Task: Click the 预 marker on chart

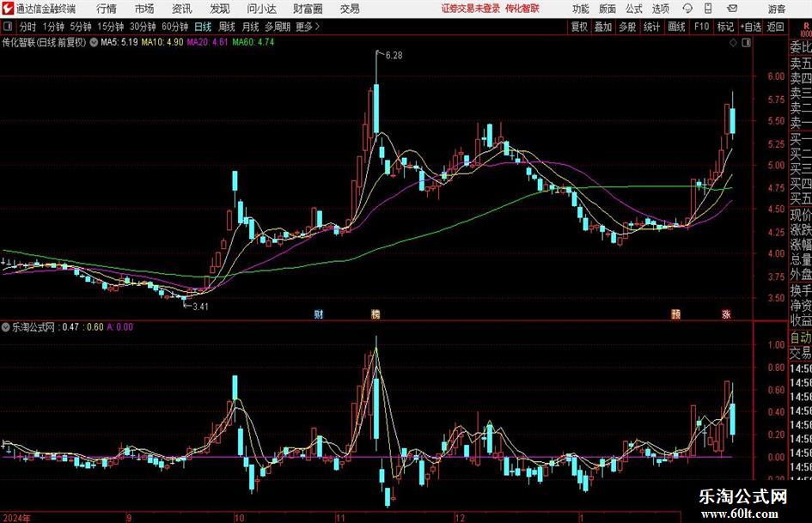Action: pos(675,314)
